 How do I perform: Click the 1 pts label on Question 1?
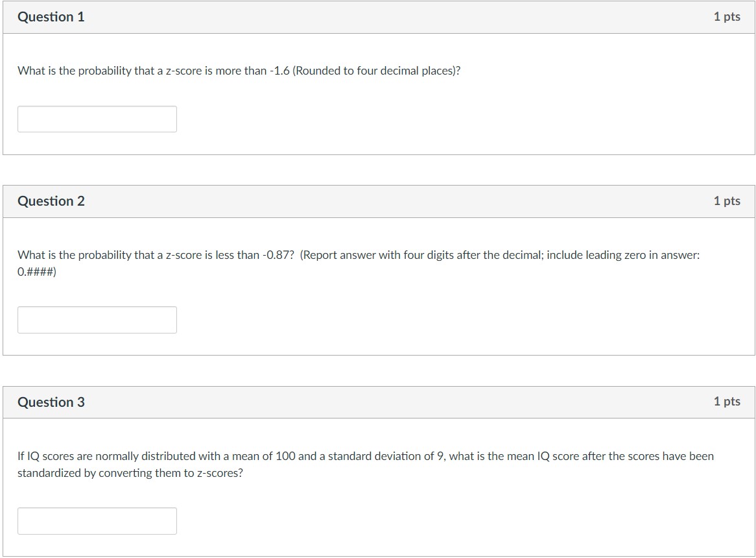(727, 17)
